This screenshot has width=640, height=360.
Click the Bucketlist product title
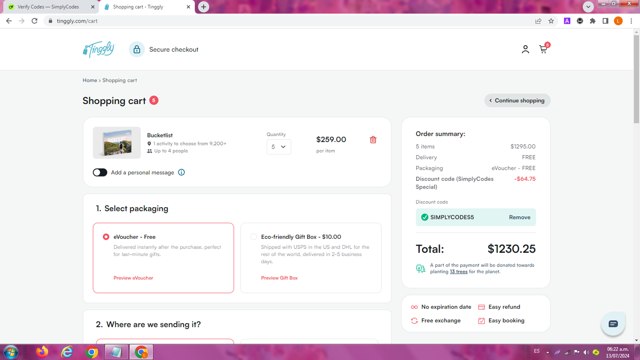(x=160, y=135)
